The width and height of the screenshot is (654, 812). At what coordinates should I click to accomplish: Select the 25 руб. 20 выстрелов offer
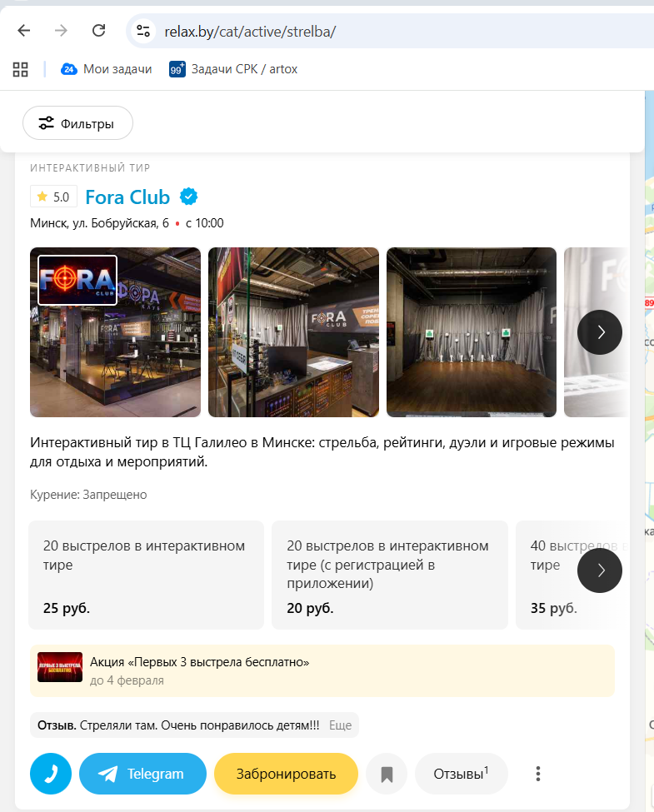pos(146,575)
